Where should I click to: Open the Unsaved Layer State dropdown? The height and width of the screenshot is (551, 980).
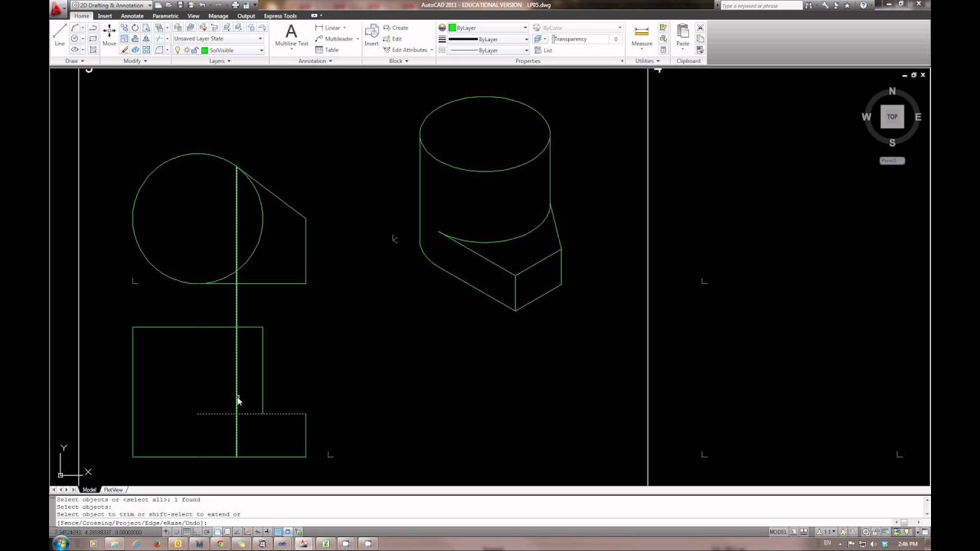click(218, 39)
